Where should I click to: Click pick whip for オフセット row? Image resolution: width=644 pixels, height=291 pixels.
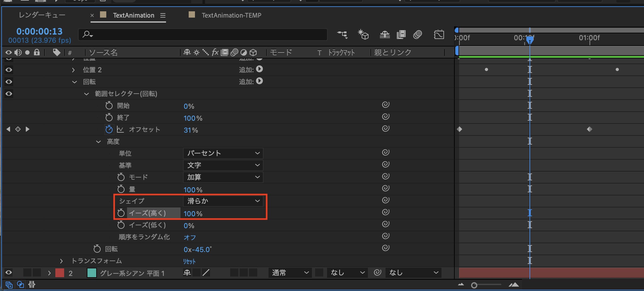[386, 129]
